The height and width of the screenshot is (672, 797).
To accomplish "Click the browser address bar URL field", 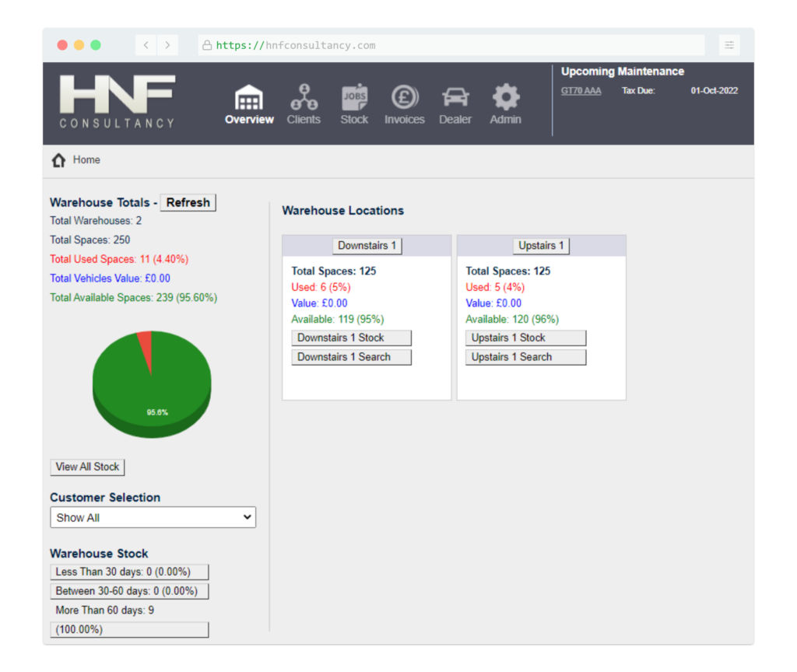I will click(x=451, y=45).
